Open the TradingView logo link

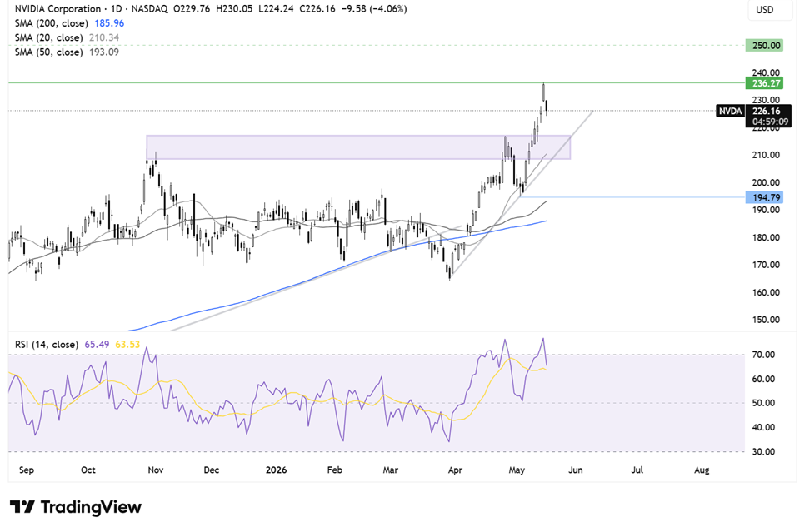(x=76, y=507)
